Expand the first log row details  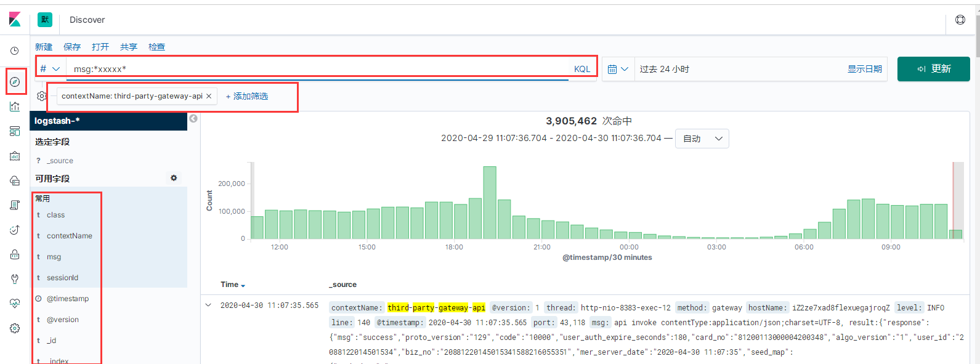pyautogui.click(x=208, y=305)
